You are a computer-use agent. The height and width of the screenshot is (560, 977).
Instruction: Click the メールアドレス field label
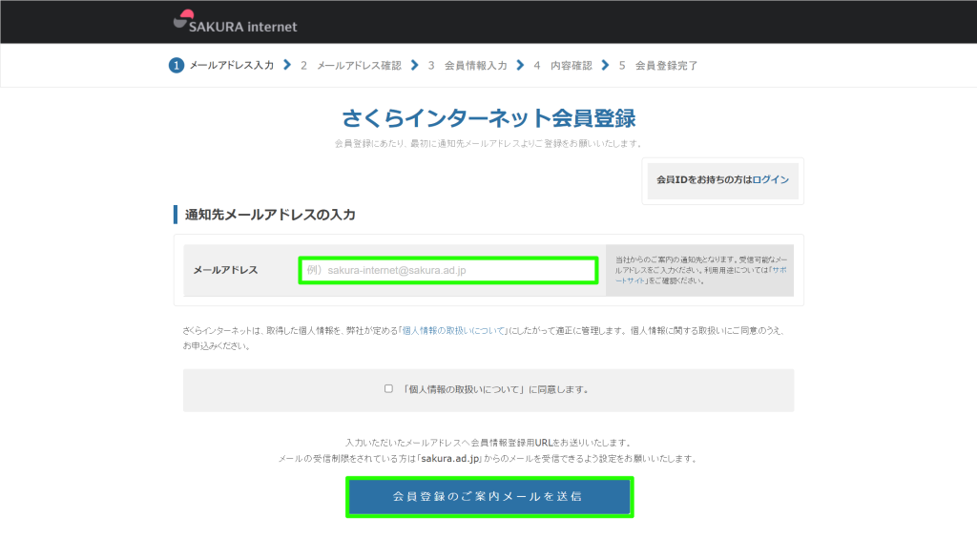click(225, 270)
